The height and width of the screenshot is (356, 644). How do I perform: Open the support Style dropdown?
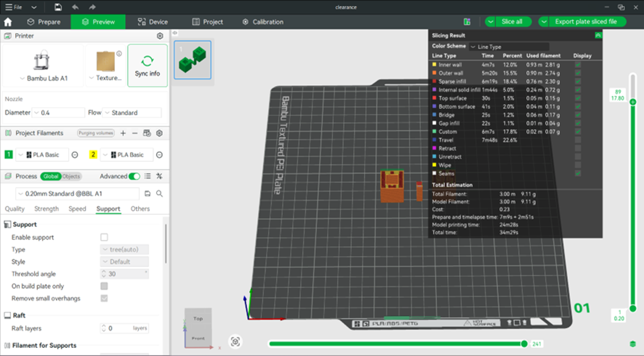click(125, 262)
